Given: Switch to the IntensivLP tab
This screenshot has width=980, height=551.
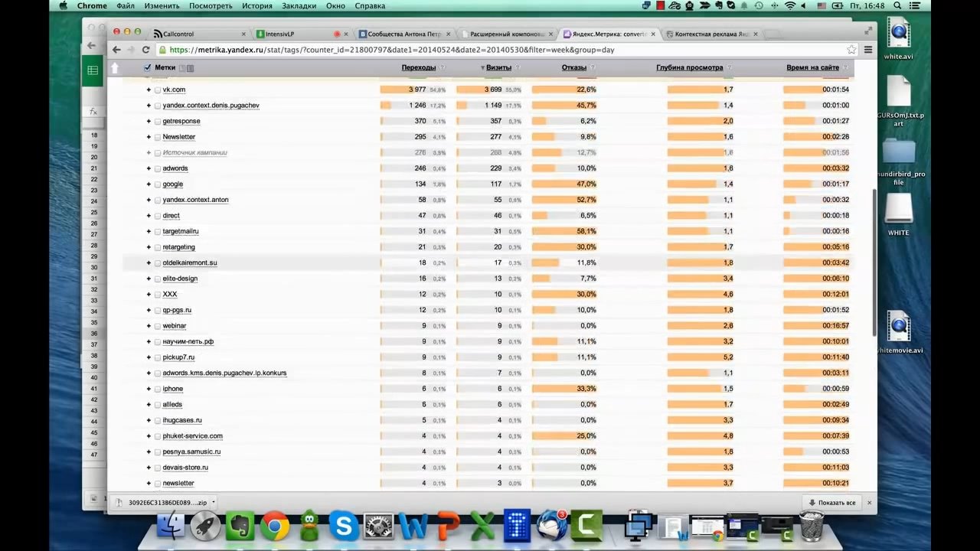Looking at the screenshot, I should (x=296, y=34).
